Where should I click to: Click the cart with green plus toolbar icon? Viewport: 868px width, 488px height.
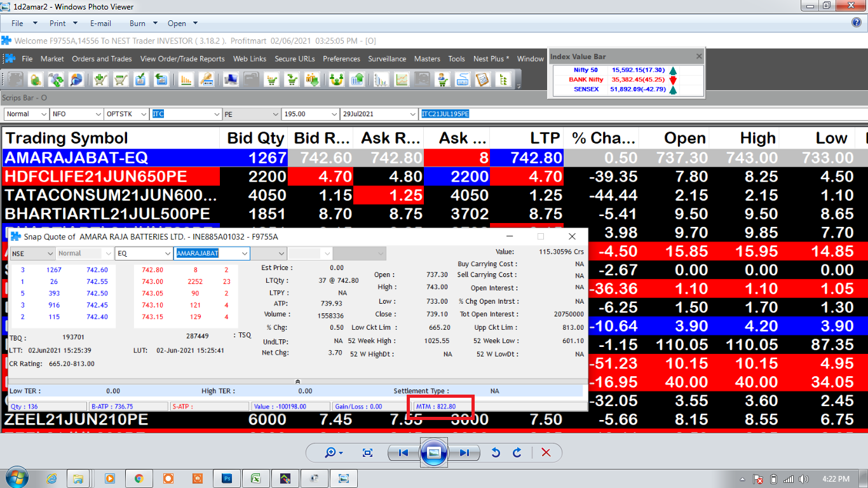click(x=100, y=79)
